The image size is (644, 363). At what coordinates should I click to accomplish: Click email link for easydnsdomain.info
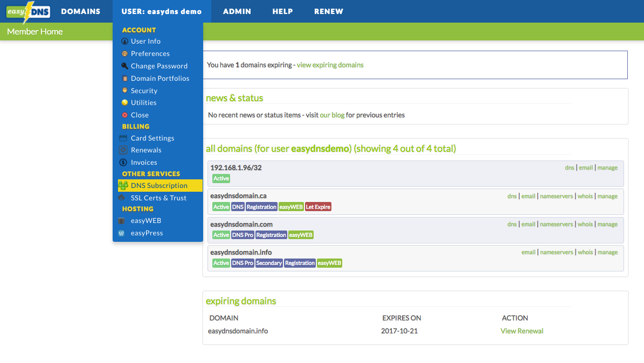[528, 252]
